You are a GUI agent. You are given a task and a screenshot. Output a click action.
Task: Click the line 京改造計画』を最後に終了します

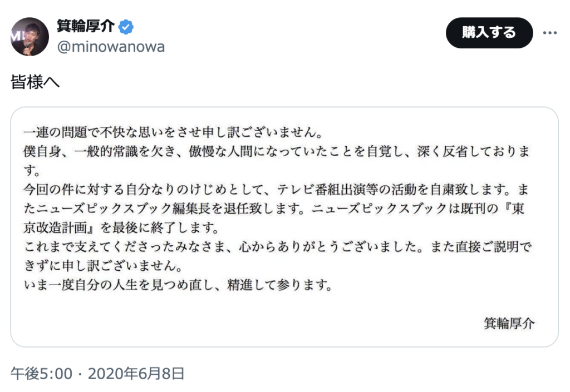(121, 227)
